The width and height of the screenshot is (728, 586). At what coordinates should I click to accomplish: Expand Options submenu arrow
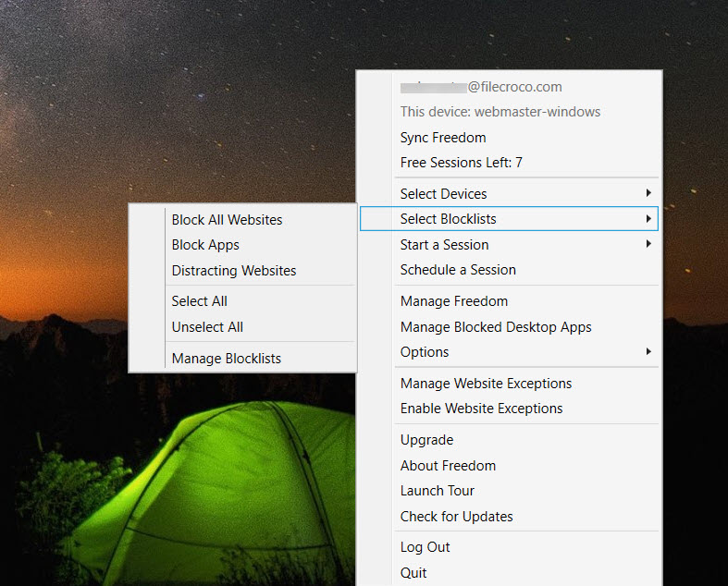coord(648,352)
